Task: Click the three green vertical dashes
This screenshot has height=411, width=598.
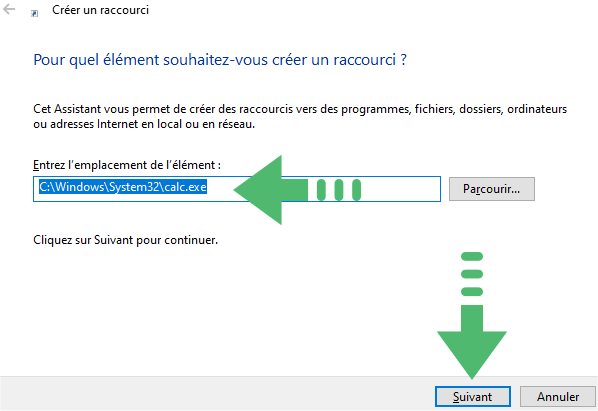Action: [339, 190]
